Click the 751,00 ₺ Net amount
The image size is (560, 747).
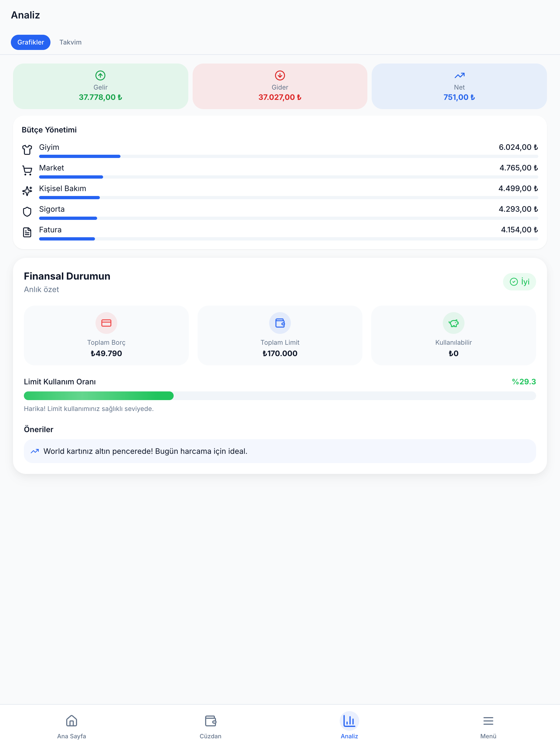tap(459, 97)
